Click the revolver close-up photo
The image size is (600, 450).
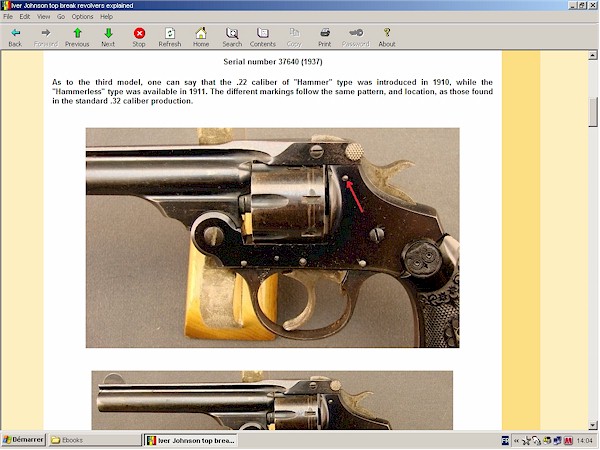point(272,238)
